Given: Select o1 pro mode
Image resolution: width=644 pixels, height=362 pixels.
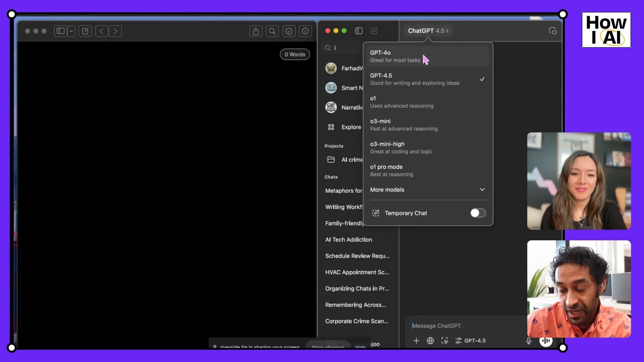Looking at the screenshot, I should point(428,170).
